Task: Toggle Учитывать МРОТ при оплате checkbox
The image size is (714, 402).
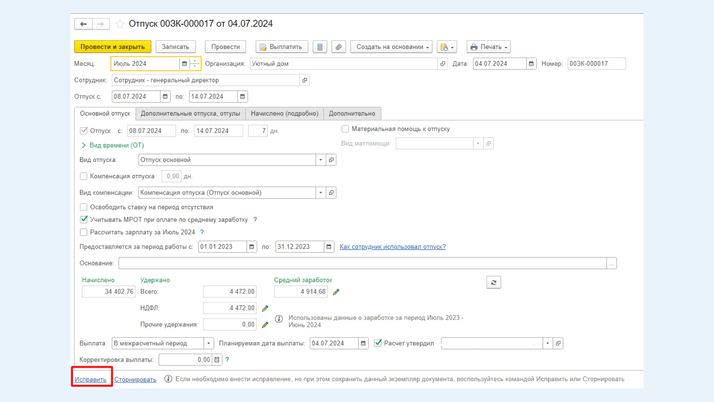Action: [83, 219]
